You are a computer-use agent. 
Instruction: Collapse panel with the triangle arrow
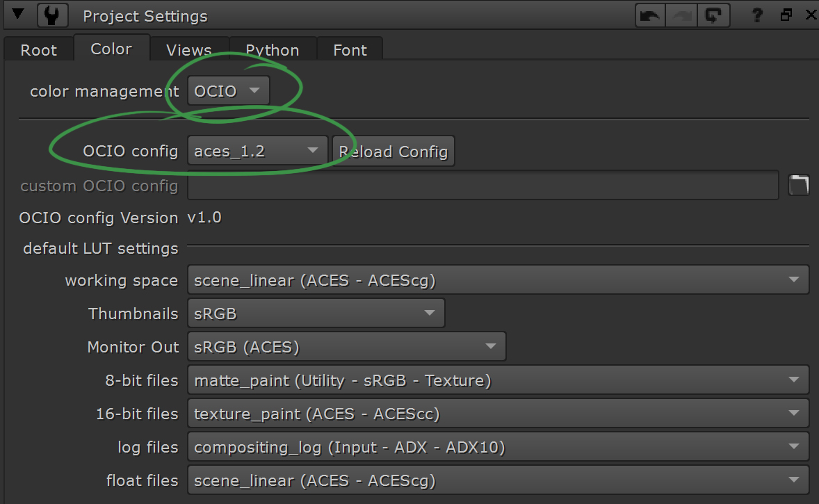click(x=18, y=14)
